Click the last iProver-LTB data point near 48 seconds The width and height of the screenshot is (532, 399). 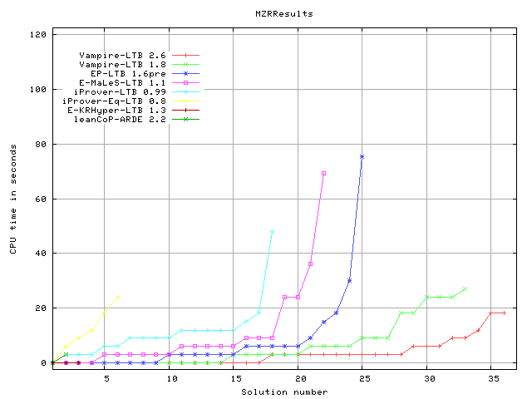[272, 232]
